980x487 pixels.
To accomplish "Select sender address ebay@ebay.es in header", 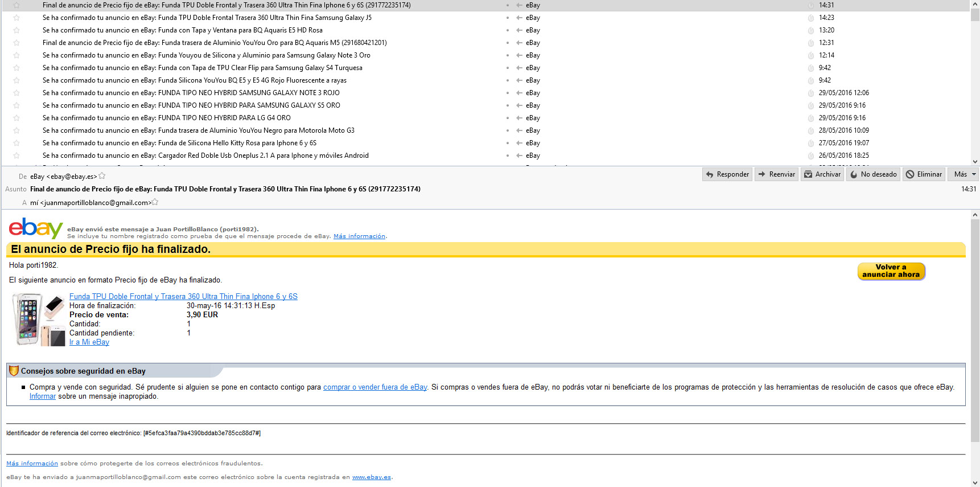I will click(64, 177).
